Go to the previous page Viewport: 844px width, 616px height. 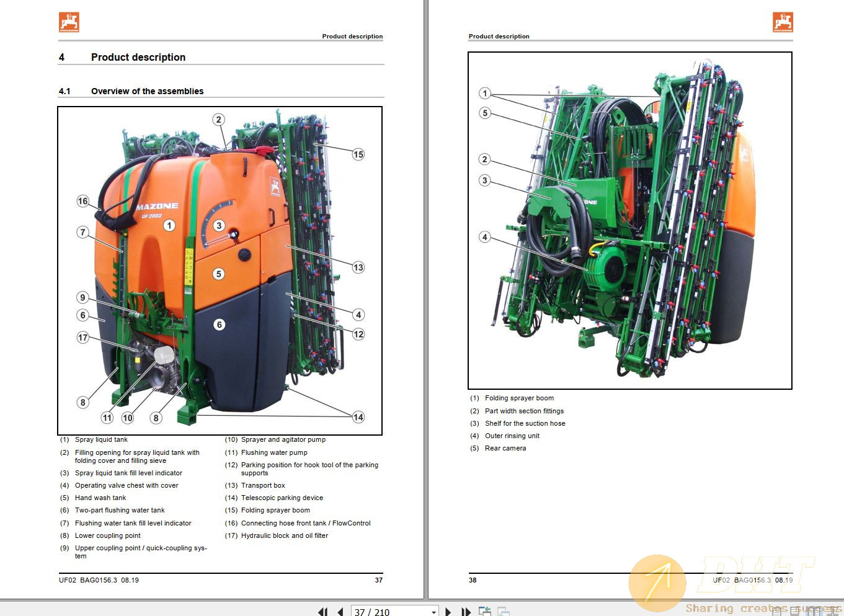pyautogui.click(x=340, y=612)
